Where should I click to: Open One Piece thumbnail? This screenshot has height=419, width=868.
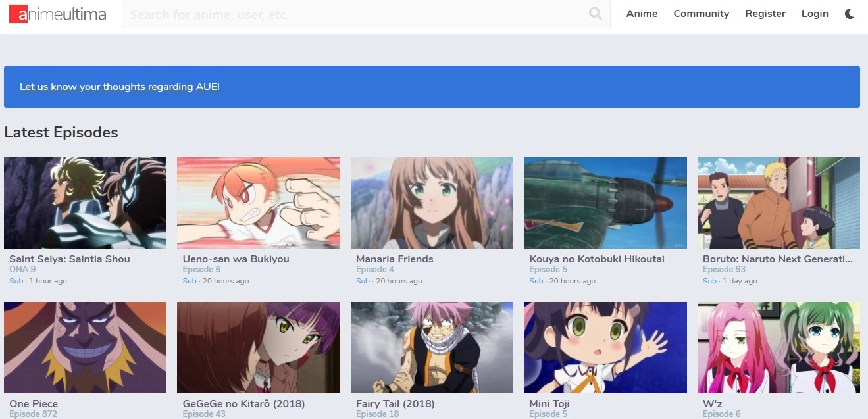point(86,347)
